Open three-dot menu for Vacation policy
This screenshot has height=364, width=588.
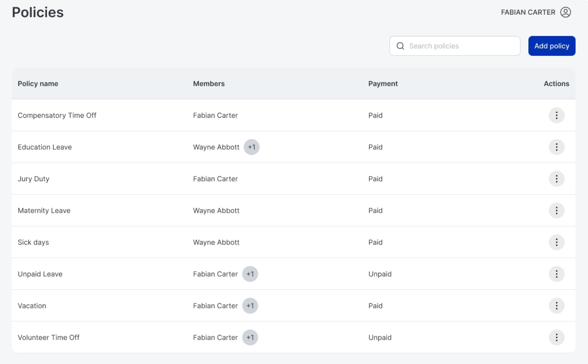556,305
